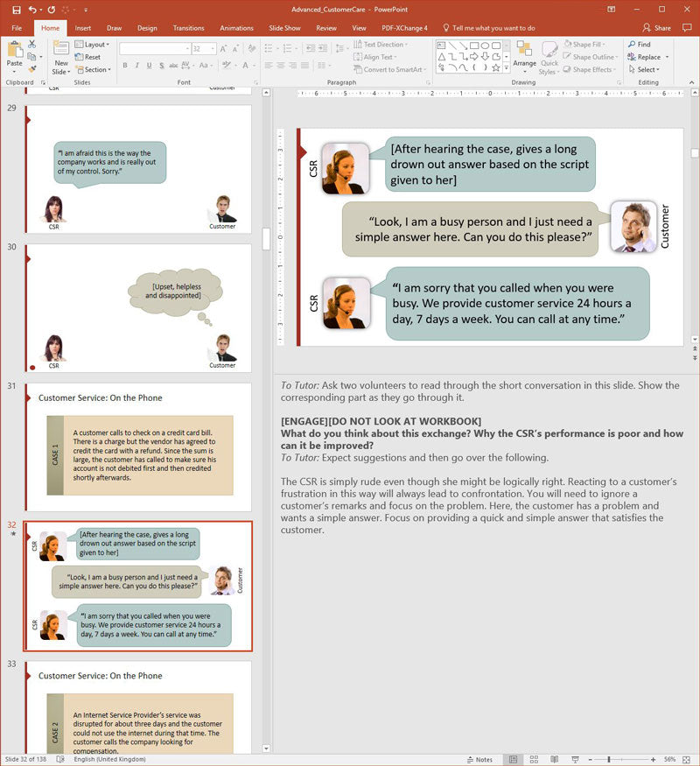Toggle Underline formatting
The image size is (700, 766).
point(149,65)
